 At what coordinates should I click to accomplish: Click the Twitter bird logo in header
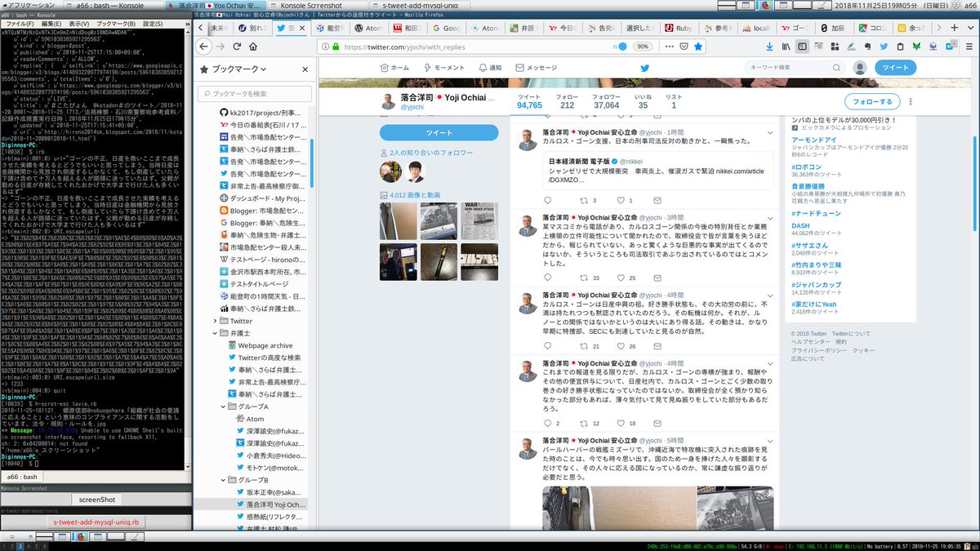click(644, 68)
